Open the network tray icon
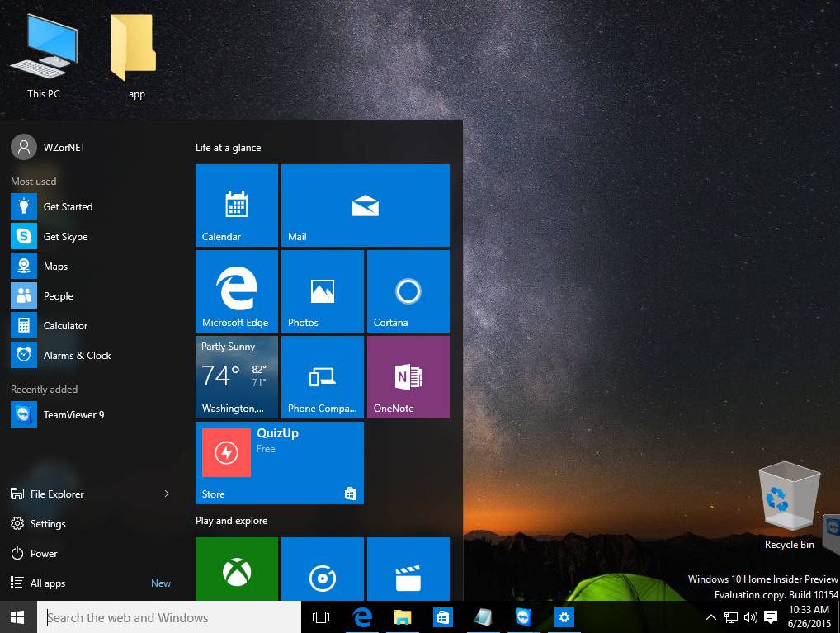840x633 pixels. (731, 617)
